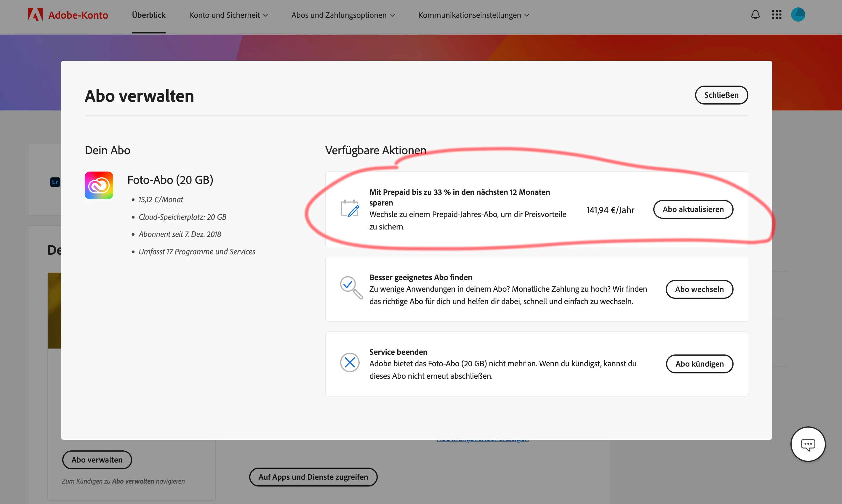
Task: Click the calendar pencil prepaid icon
Action: coord(350,209)
